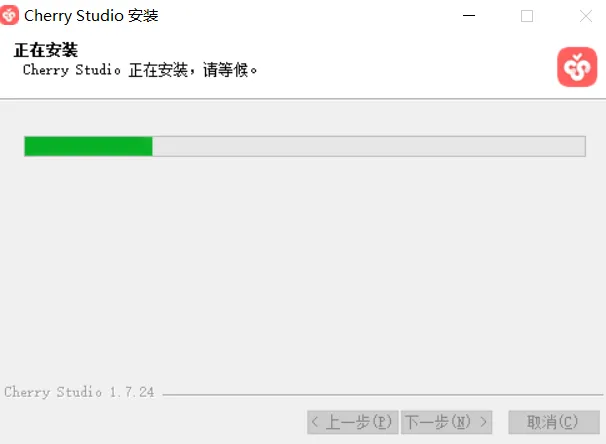Screen dimensions: 606x444
Task: Go back with the 上一步(P) button
Action: (x=353, y=422)
